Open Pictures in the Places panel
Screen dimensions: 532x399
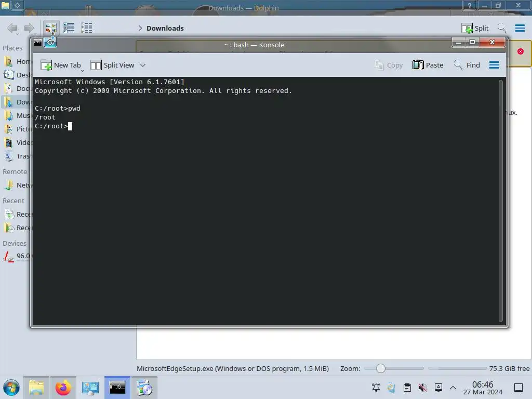[x=17, y=129]
